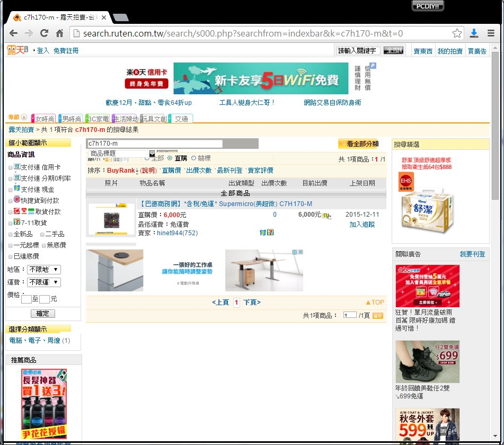Enable the 一元起標 checkbox
Screen dimensions: 504x445
pyautogui.click(x=10, y=246)
